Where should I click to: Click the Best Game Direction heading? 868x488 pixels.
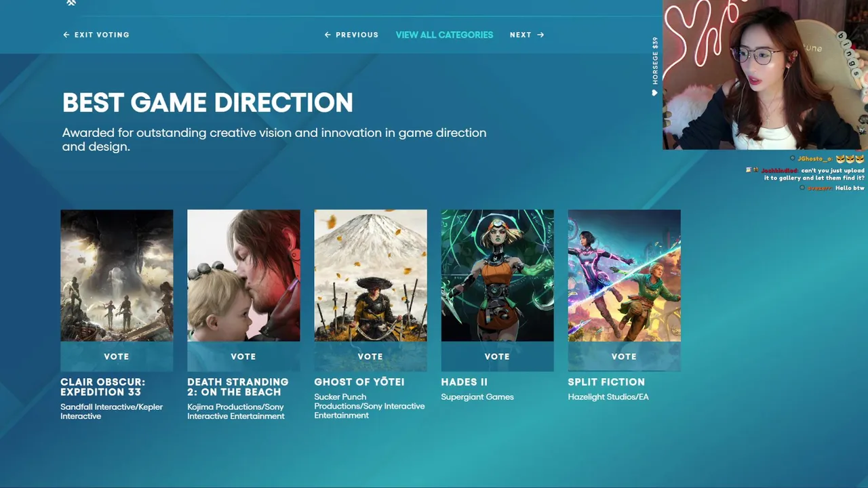click(x=208, y=103)
